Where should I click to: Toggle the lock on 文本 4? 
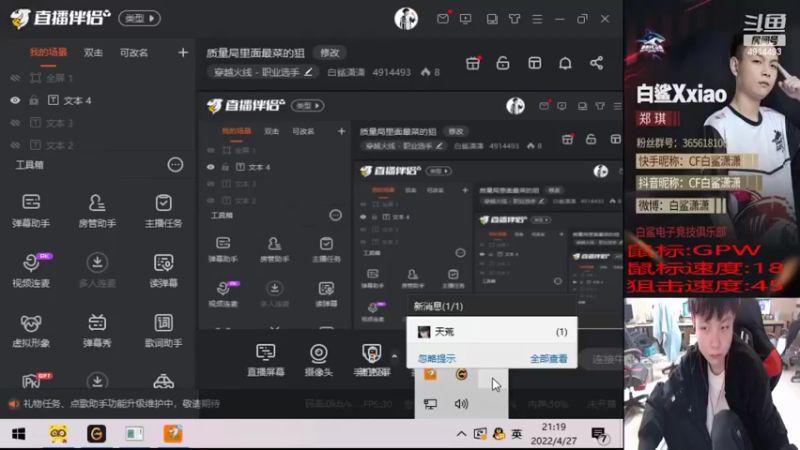pos(34,101)
